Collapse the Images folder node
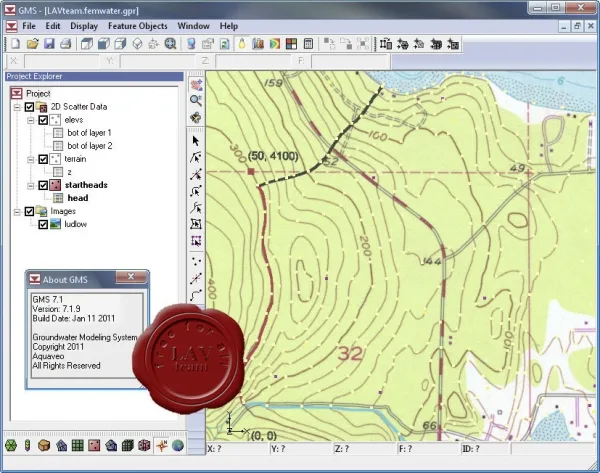600x473 pixels. click(17, 211)
